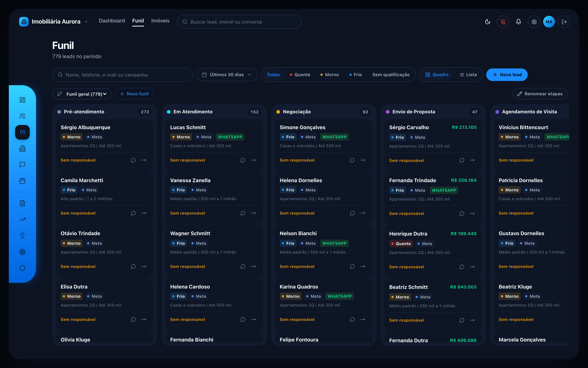The width and height of the screenshot is (588, 368).
Task: Click Novo funil button
Action: 134,94
